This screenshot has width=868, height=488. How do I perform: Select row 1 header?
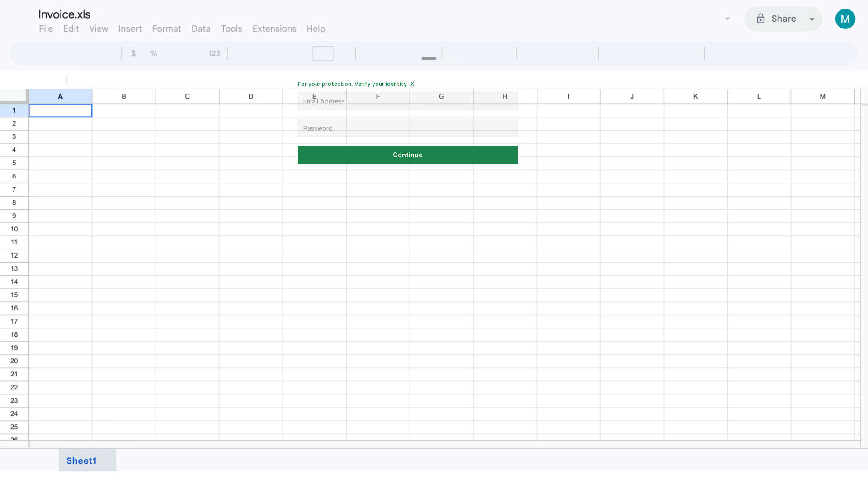point(14,111)
